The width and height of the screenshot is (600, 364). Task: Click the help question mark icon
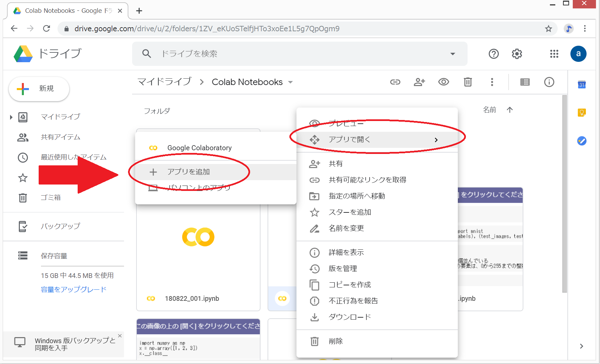pos(493,54)
